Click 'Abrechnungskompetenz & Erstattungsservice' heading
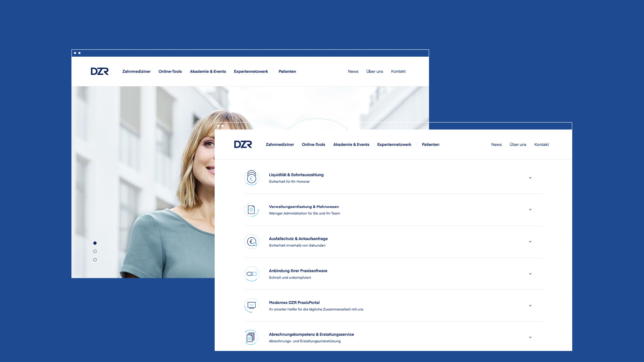Image resolution: width=644 pixels, height=362 pixels. [x=311, y=335]
